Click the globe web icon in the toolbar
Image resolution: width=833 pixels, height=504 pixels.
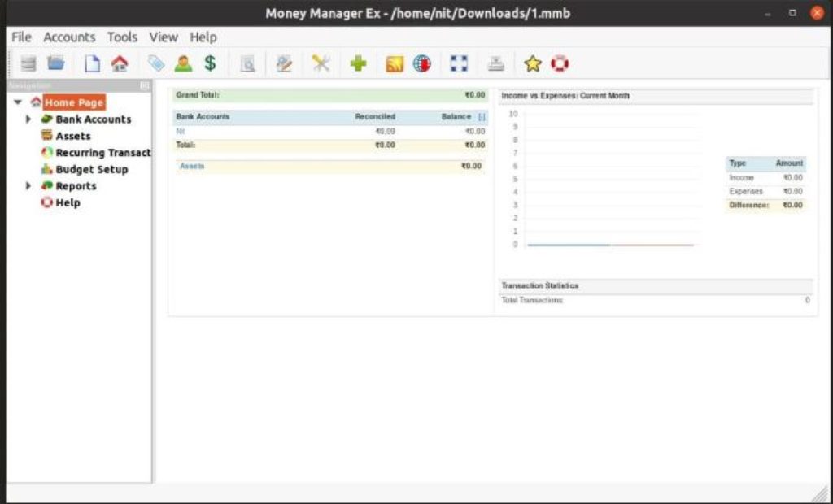pos(422,63)
